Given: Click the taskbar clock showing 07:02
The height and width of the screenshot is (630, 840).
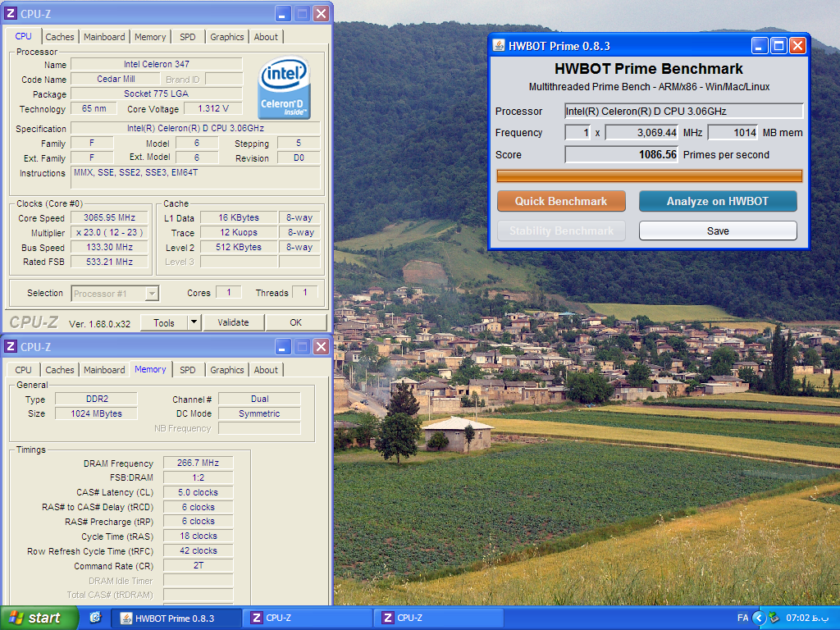Looking at the screenshot, I should pyautogui.click(x=807, y=618).
